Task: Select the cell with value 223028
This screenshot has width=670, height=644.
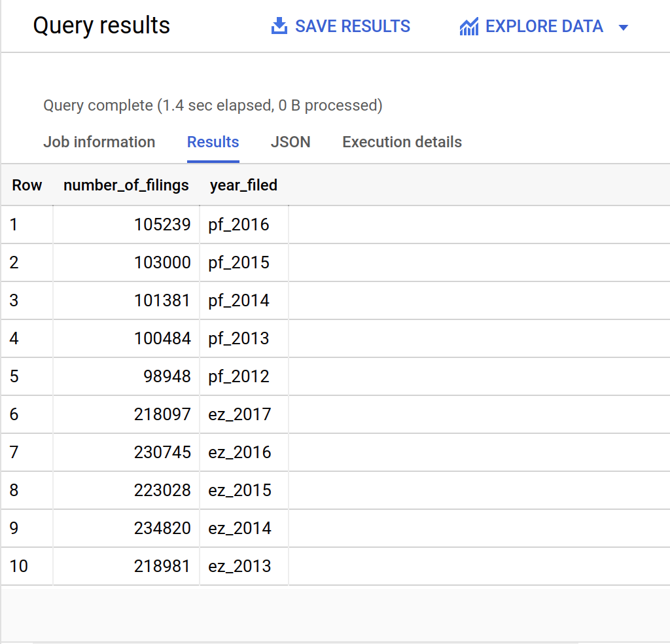Action: click(x=126, y=490)
